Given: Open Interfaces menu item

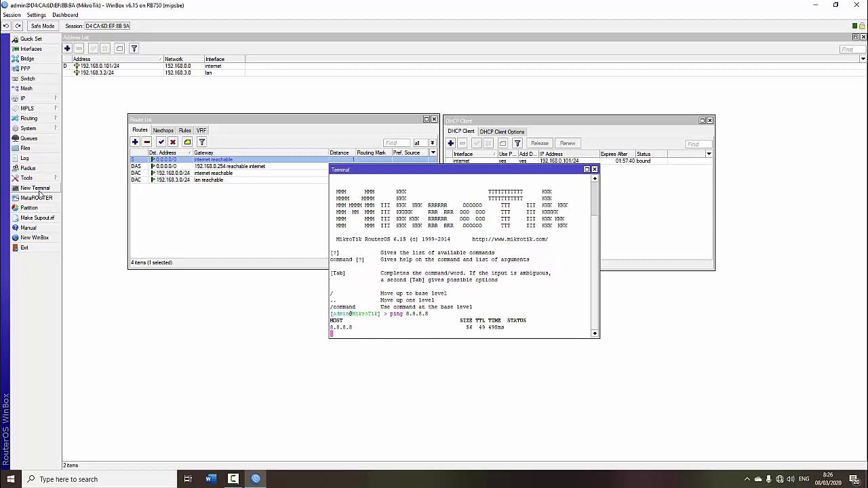Looking at the screenshot, I should coord(31,49).
